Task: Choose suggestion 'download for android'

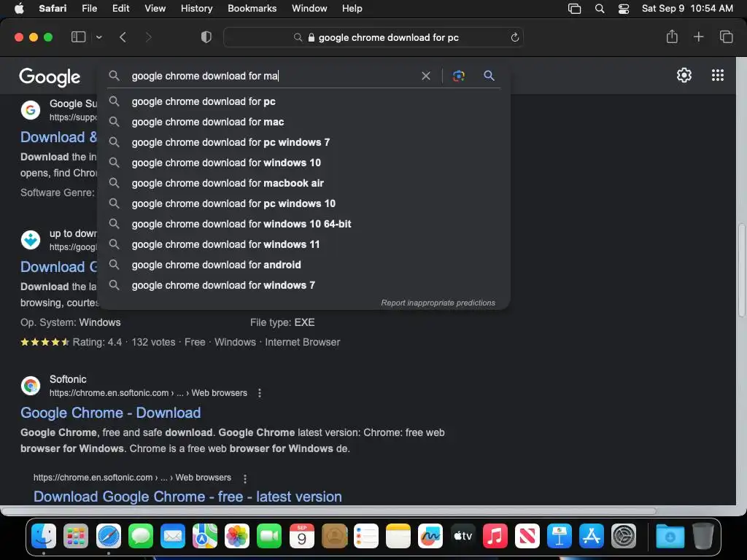Action: click(x=303, y=265)
